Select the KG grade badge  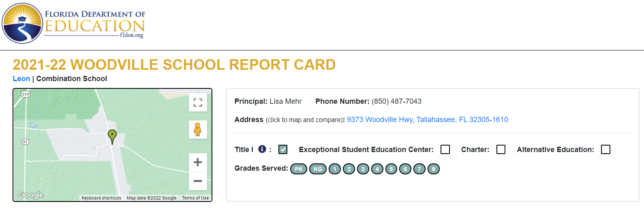(x=318, y=169)
